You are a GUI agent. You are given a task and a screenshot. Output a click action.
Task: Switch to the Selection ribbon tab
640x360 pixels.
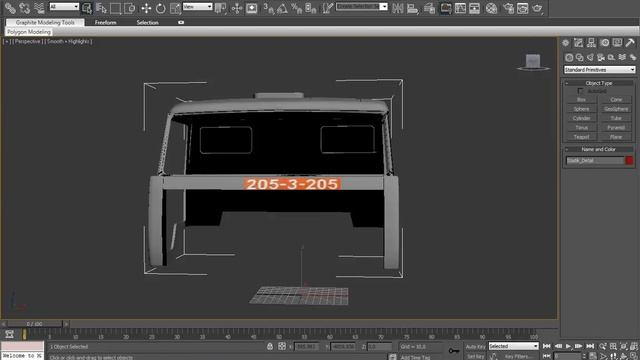click(x=147, y=22)
